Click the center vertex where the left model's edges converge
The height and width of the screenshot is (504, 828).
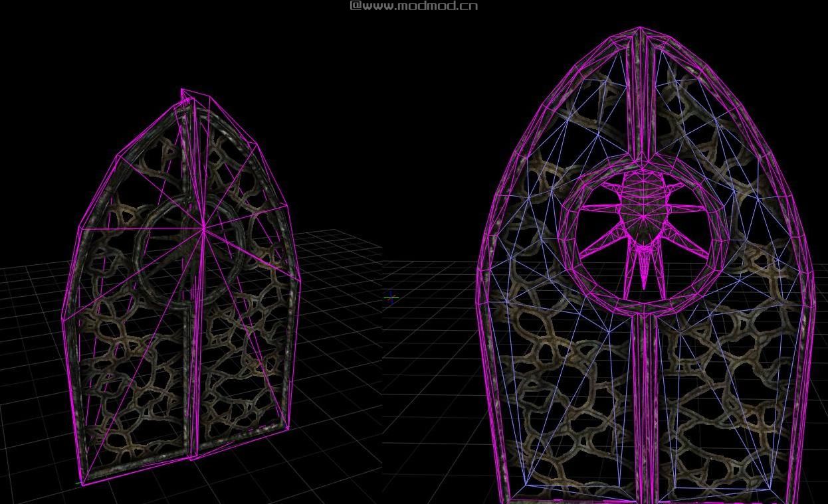click(203, 228)
